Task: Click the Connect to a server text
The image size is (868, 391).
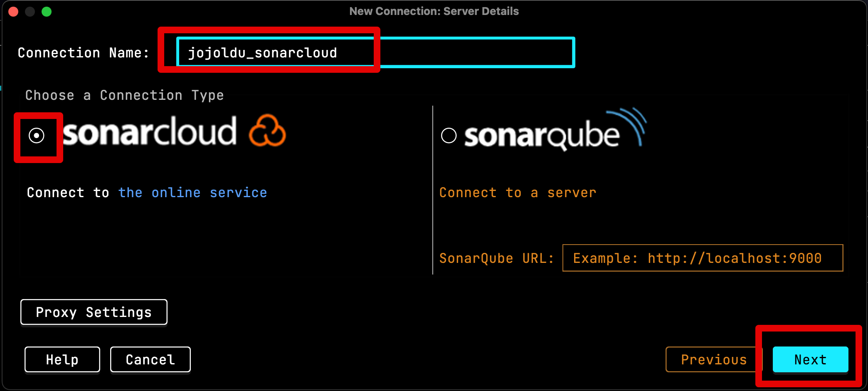Action: 518,192
